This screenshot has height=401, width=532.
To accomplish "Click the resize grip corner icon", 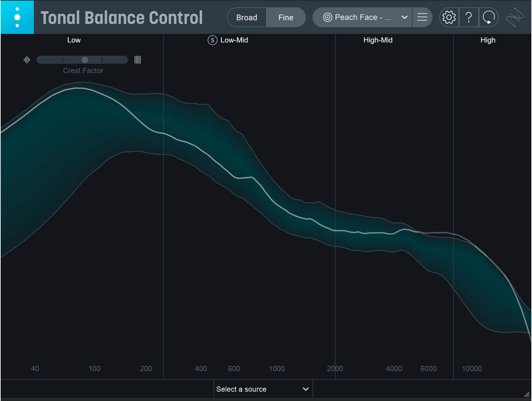I will click(527, 394).
